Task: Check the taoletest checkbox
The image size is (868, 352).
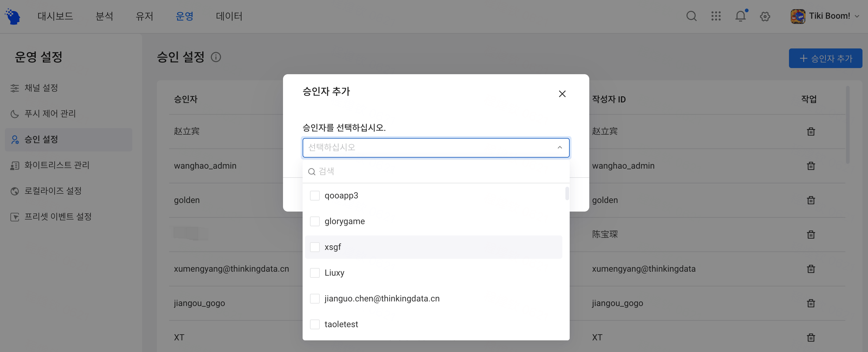Action: [x=314, y=324]
